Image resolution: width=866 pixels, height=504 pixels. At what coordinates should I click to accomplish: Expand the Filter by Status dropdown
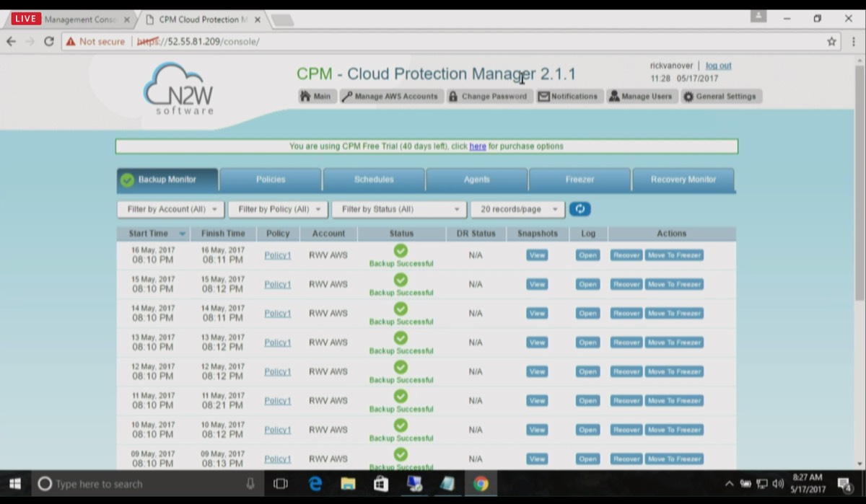tap(399, 209)
